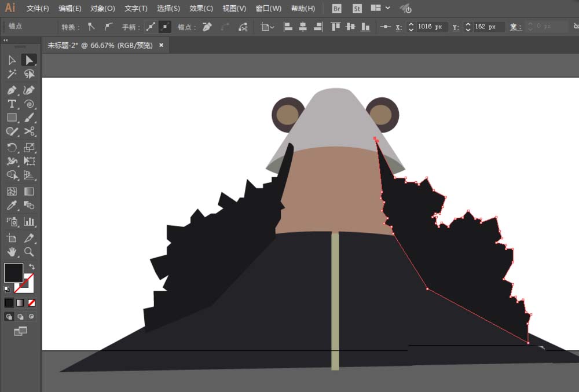This screenshot has width=579, height=392.
Task: Select the Zoom tool
Action: 29,252
